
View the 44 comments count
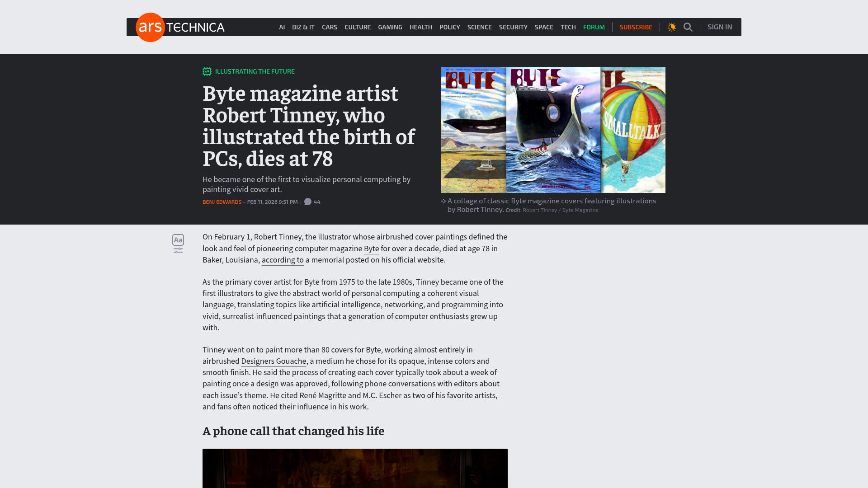click(317, 202)
